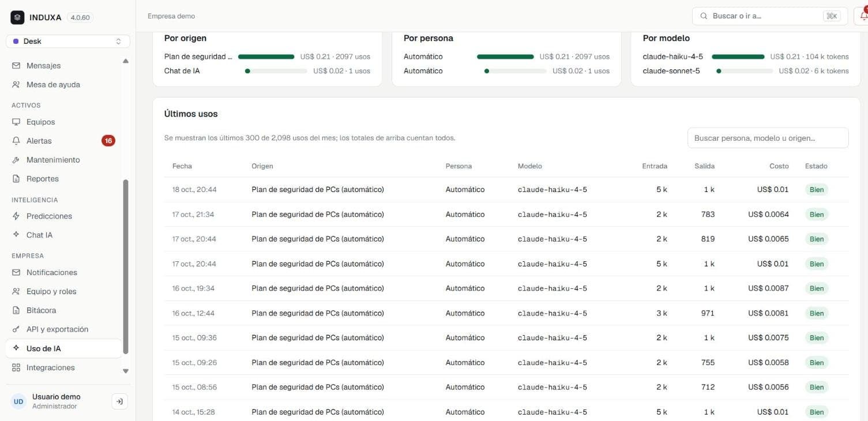The height and width of the screenshot is (421, 868).
Task: Click the Notificaciones envelope icon
Action: (x=16, y=273)
